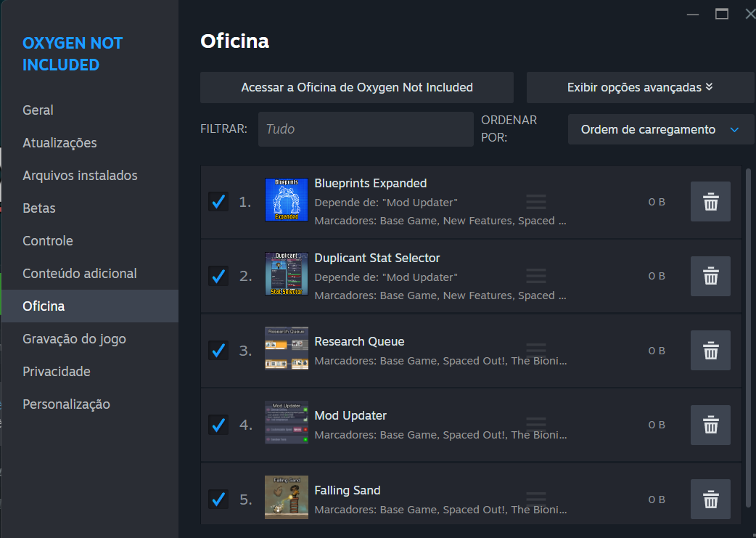Image resolution: width=756 pixels, height=538 pixels.
Task: Click Research Queue's reorder handle icon
Action: (535, 350)
